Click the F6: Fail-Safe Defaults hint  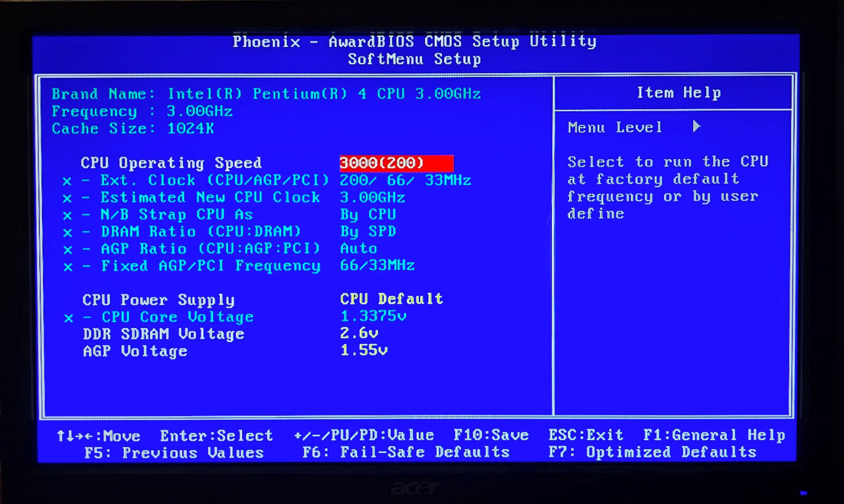click(x=406, y=452)
